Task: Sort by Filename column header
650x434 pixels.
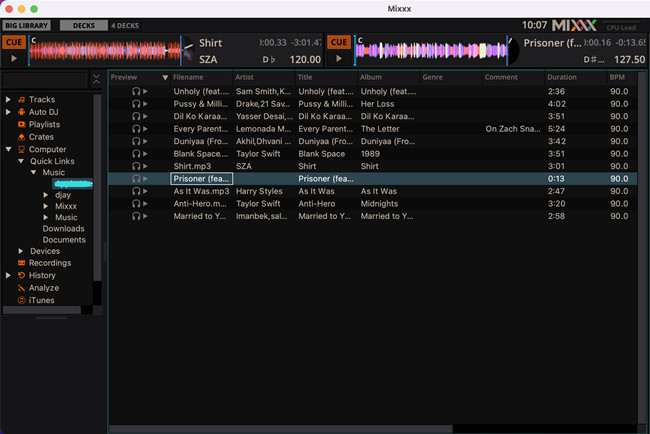Action: (201, 77)
